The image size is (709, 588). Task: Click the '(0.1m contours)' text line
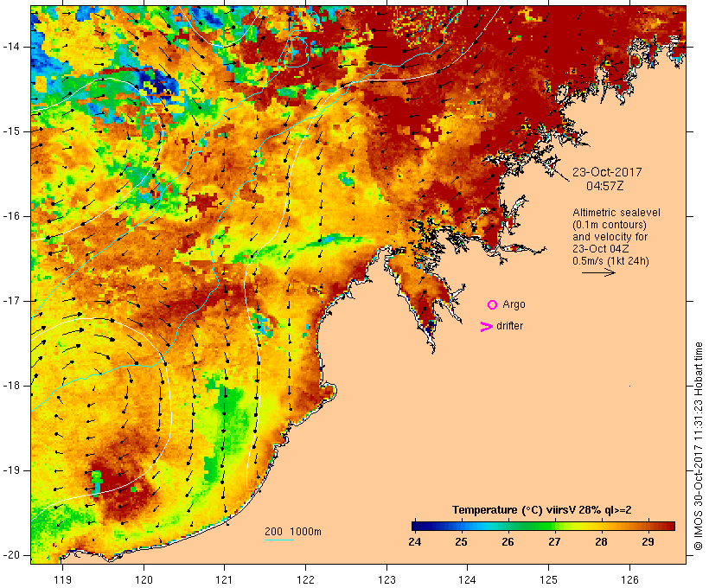click(x=610, y=225)
